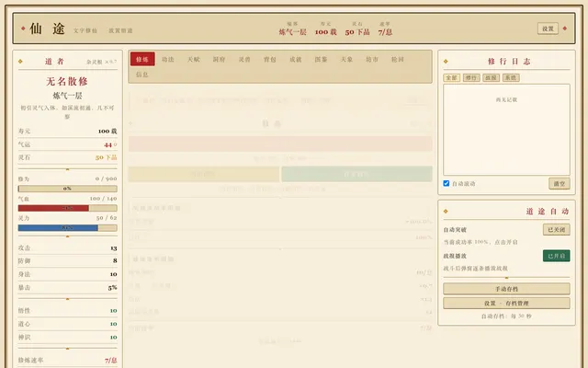
Task: Click the red diamond right of 设置
Action: coord(565,29)
